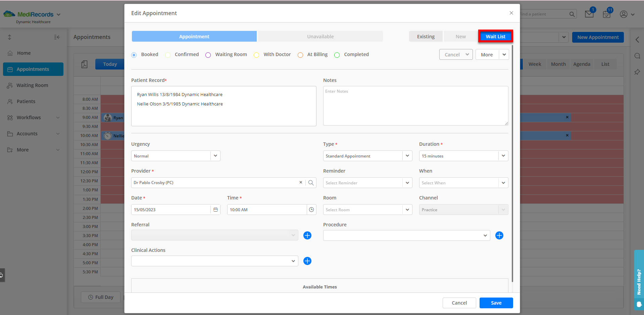The width and height of the screenshot is (644, 315).
Task: Click the Full Day button
Action: (101, 297)
